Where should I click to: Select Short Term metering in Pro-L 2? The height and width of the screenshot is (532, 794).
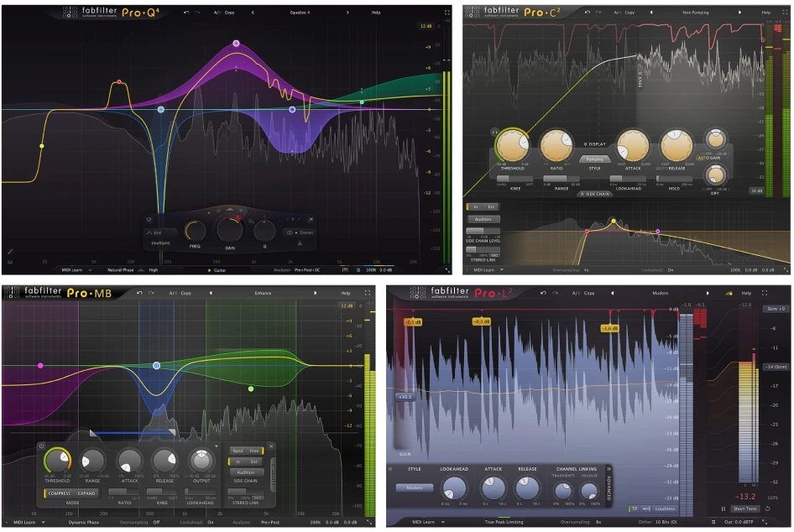tap(745, 509)
